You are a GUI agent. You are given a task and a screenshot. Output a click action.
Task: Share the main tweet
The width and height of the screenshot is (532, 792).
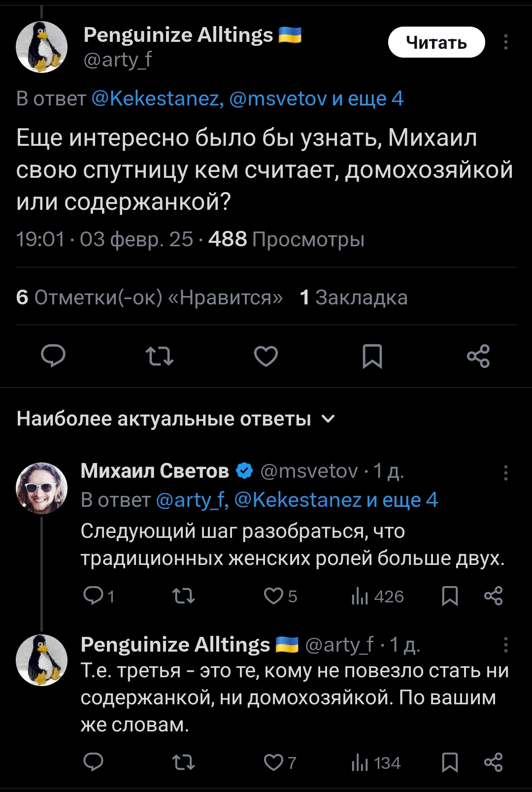478,356
